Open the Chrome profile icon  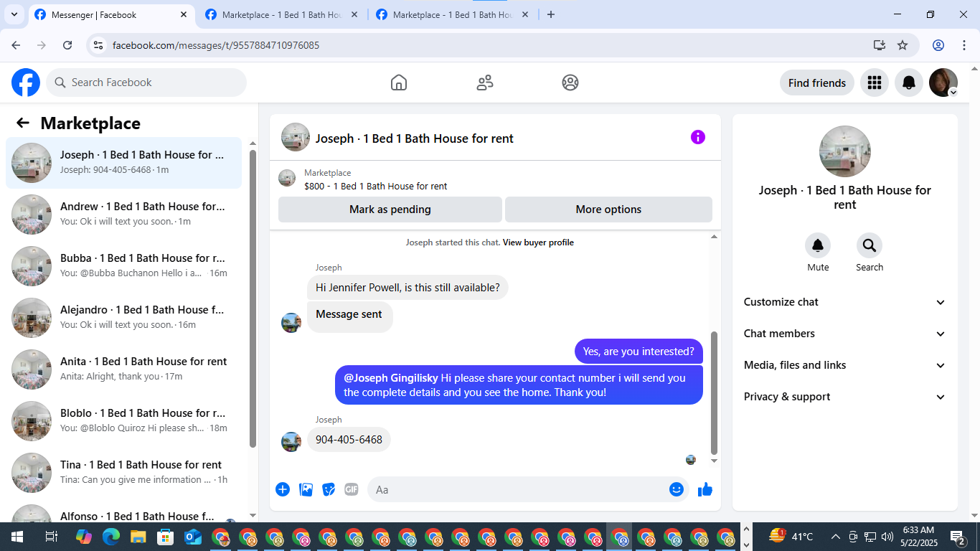[938, 45]
